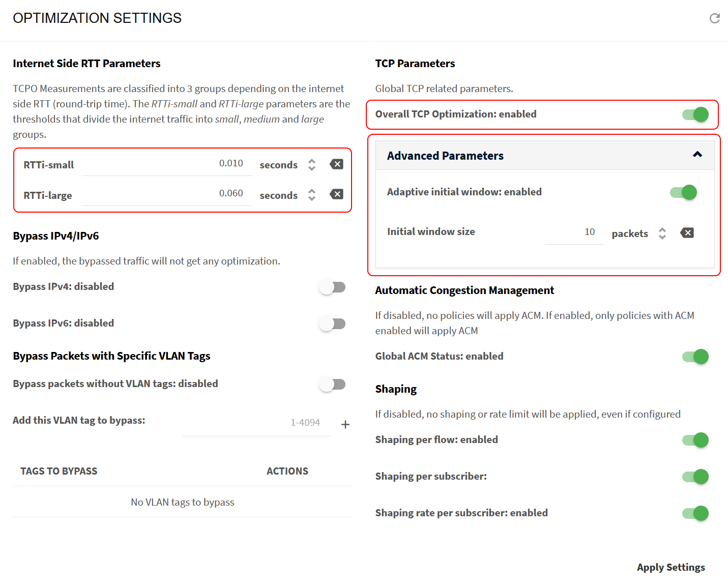Collapse the Advanced Parameters panel
The width and height of the screenshot is (728, 587).
click(x=697, y=155)
